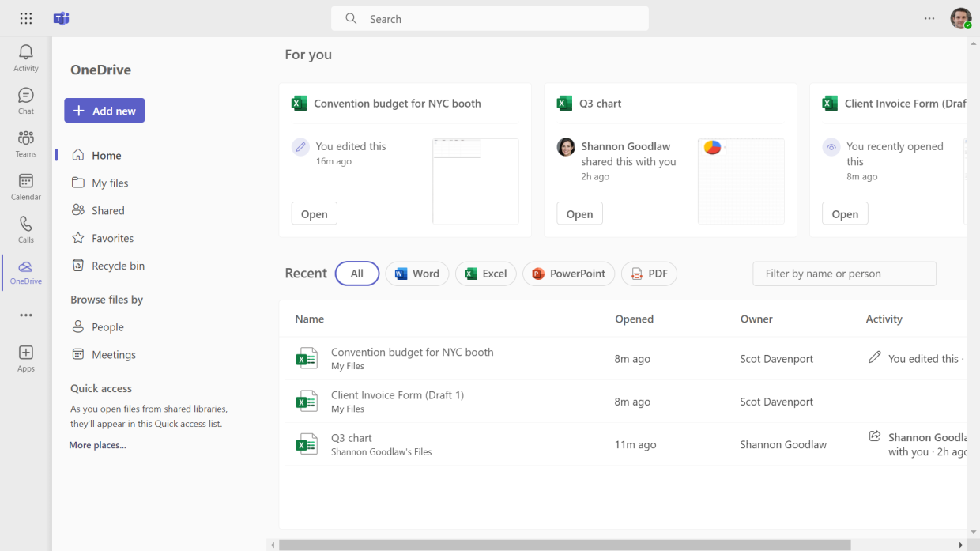Filter recent files to PowerPoint
Image resolution: width=980 pixels, height=551 pixels.
point(568,274)
